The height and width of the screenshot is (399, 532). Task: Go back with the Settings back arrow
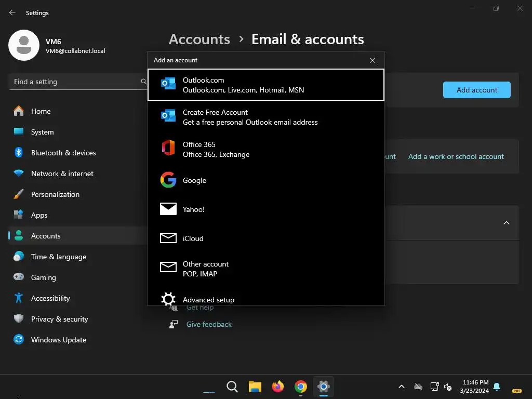click(12, 12)
